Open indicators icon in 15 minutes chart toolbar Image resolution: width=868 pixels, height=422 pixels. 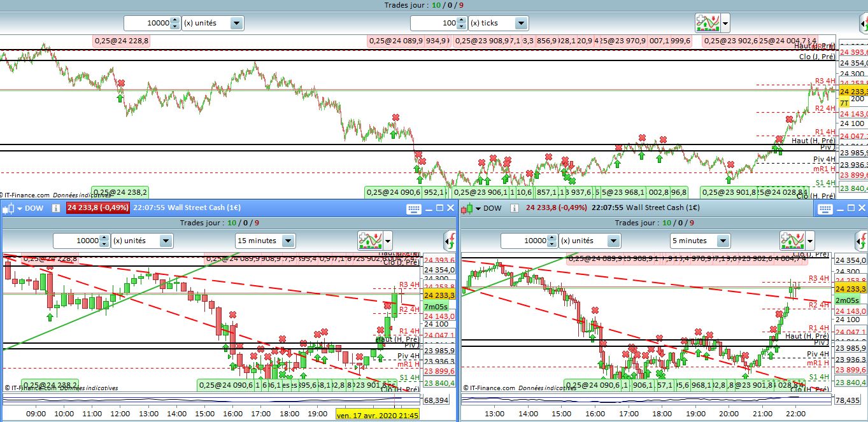[x=369, y=241]
